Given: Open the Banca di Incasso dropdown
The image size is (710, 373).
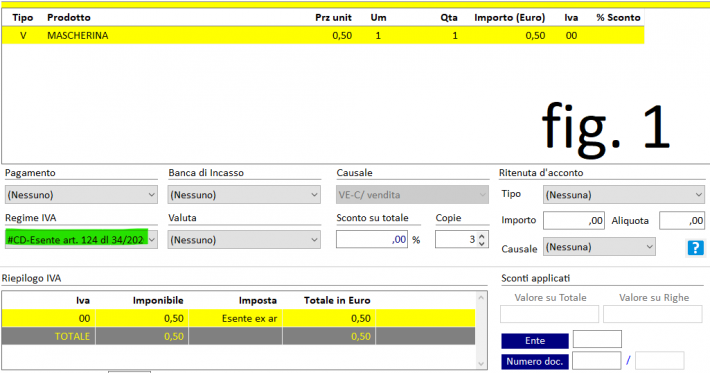Looking at the screenshot, I should [244, 195].
